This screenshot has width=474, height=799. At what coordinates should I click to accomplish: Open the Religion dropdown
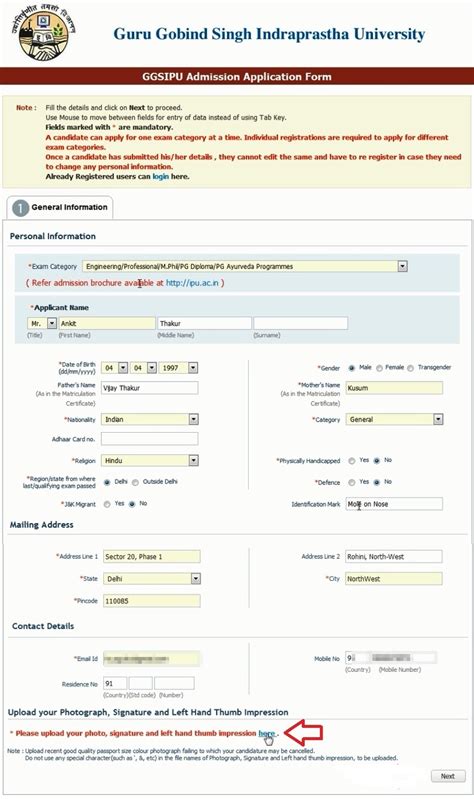[149, 461]
